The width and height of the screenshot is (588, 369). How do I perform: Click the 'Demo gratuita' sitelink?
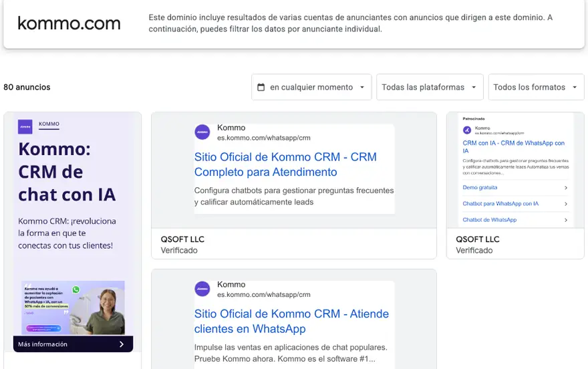pyautogui.click(x=480, y=187)
